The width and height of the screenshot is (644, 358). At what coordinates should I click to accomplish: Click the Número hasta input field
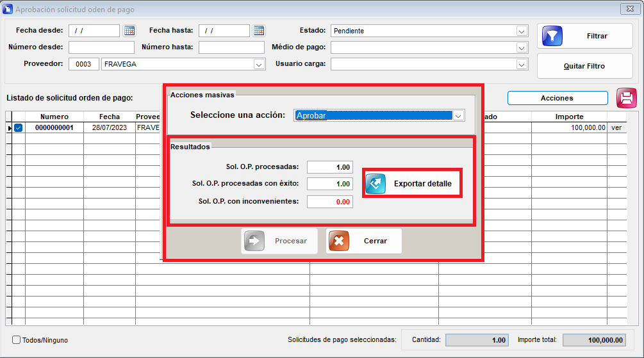231,47
